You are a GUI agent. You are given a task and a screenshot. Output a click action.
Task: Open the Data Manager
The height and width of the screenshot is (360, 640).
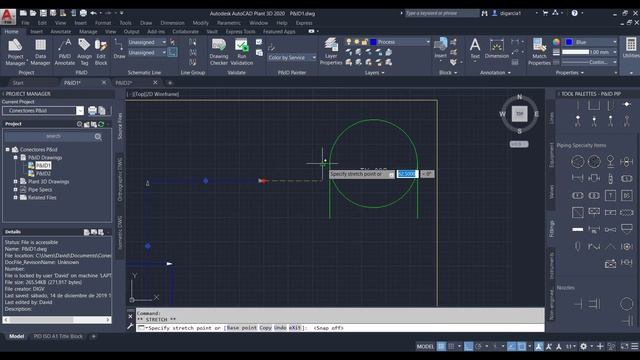pyautogui.click(x=40, y=52)
